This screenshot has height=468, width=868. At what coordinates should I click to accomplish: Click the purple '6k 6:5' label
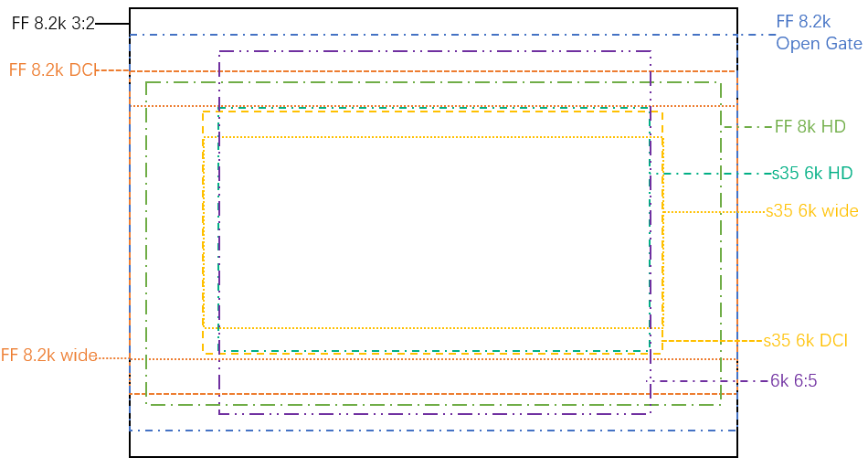coord(793,380)
